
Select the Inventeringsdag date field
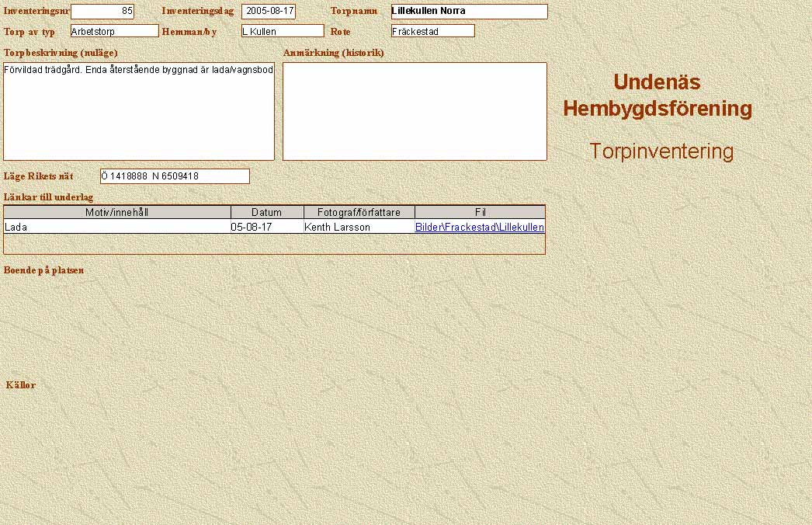[268, 12]
